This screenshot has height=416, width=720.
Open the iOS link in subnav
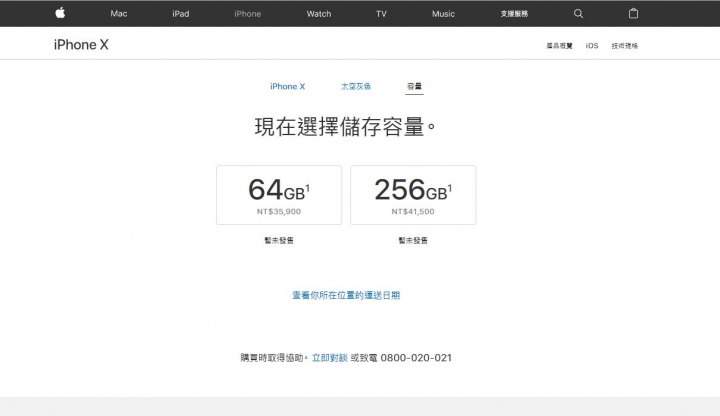(592, 45)
